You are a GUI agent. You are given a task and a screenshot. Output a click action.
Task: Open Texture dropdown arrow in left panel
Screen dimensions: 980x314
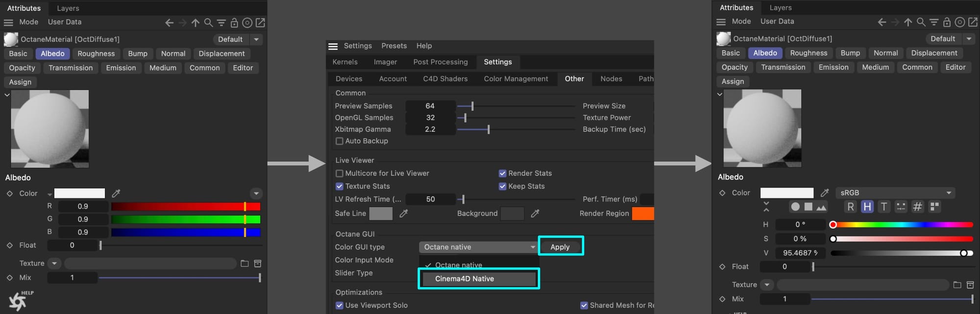pyautogui.click(x=54, y=264)
